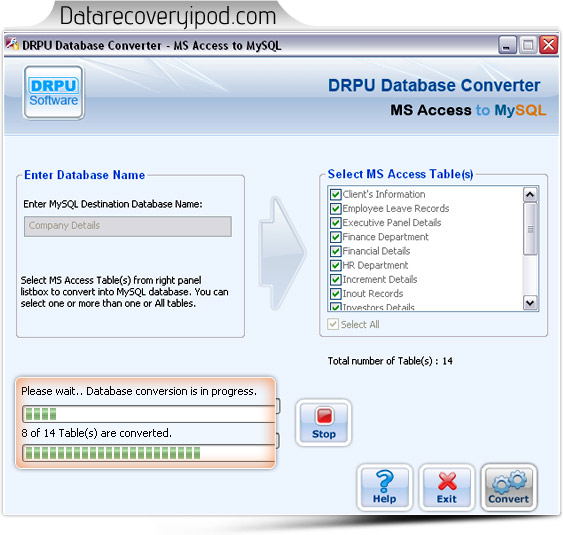Click 'Please wait.. Database conversion is in progress.' text

(x=139, y=391)
